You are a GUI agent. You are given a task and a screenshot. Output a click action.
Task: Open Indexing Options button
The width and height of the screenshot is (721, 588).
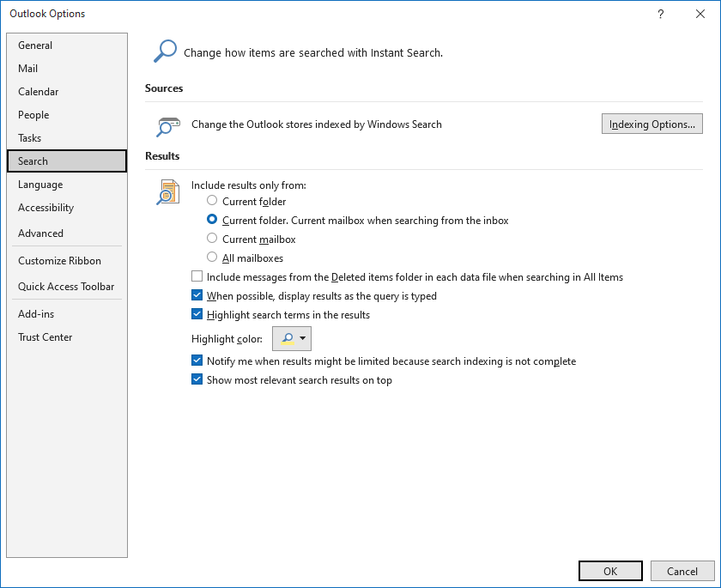652,124
